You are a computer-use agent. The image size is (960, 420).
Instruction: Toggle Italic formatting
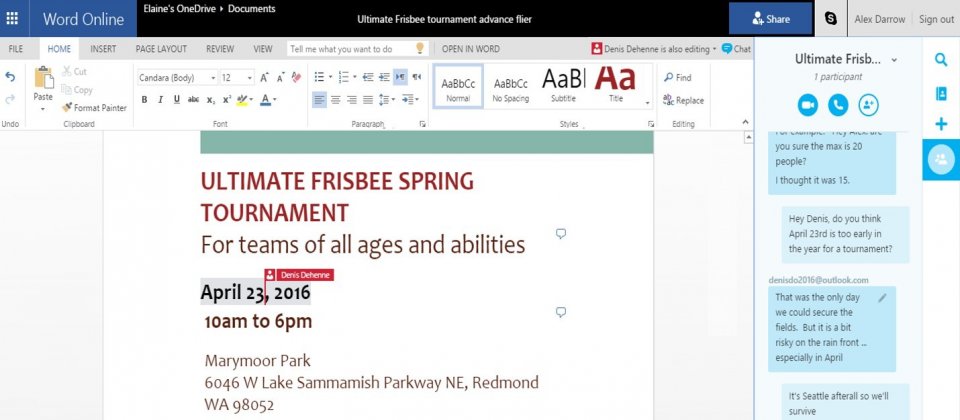tap(160, 99)
